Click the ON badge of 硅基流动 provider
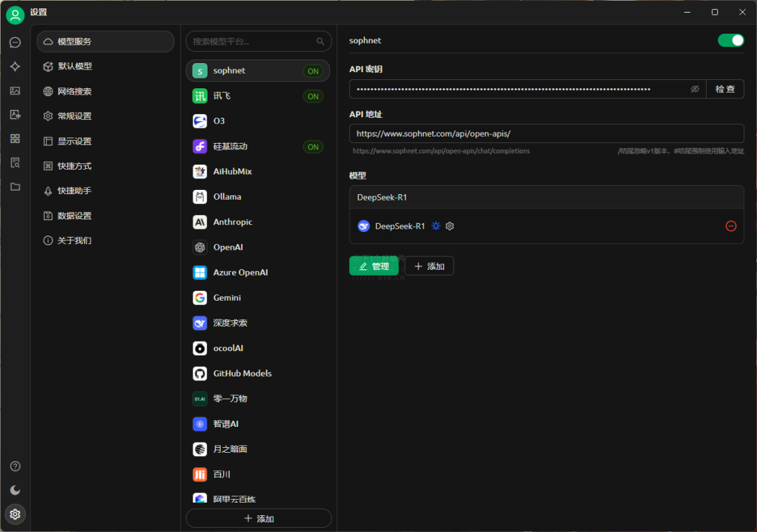Image resolution: width=757 pixels, height=532 pixels. coord(313,146)
